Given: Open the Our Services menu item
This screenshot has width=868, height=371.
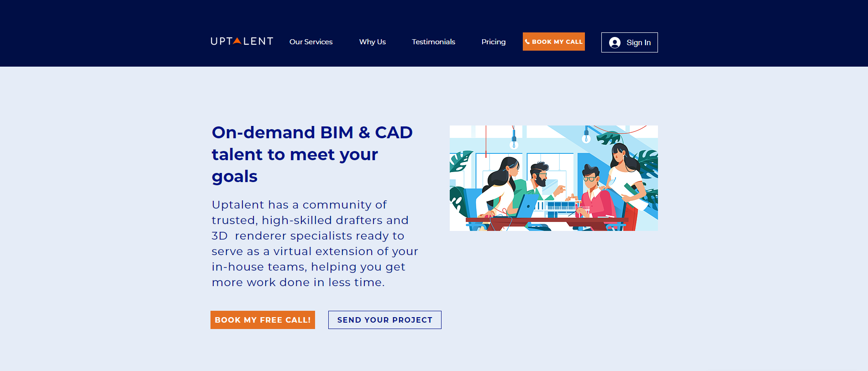Looking at the screenshot, I should tap(311, 42).
